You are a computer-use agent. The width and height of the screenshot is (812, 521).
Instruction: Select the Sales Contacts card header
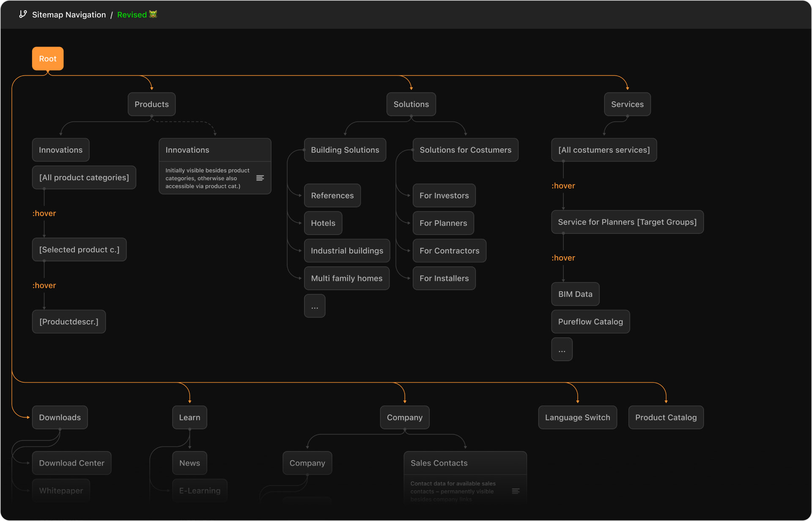click(465, 463)
